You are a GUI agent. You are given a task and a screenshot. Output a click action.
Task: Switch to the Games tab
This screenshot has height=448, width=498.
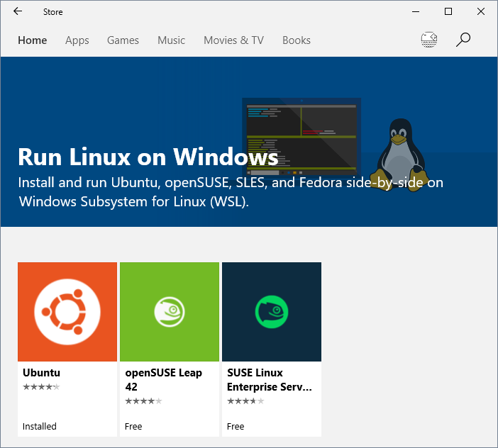pos(123,40)
